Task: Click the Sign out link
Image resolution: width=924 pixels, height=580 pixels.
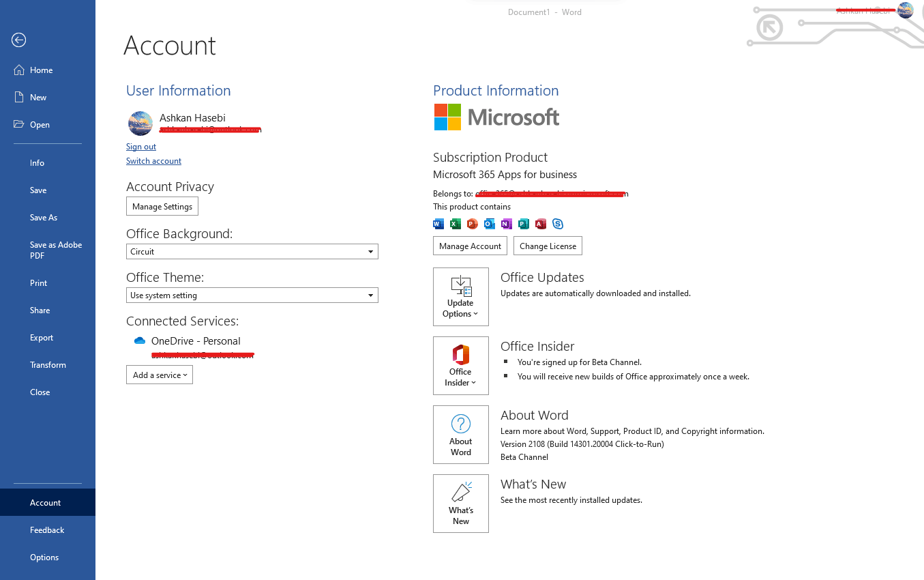Action: tap(141, 147)
